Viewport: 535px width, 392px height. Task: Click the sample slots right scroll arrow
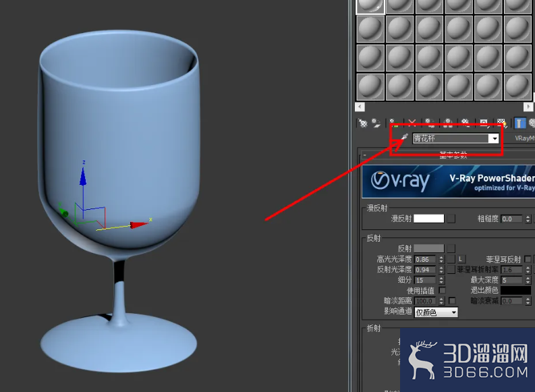(528, 107)
